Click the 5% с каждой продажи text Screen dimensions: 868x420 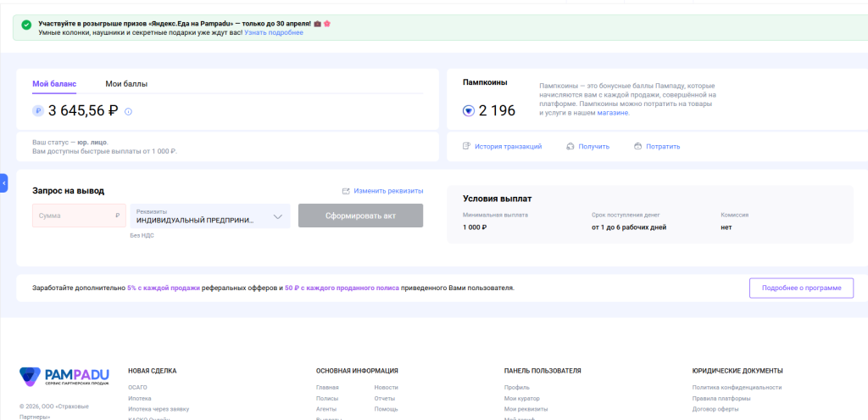[x=164, y=288]
